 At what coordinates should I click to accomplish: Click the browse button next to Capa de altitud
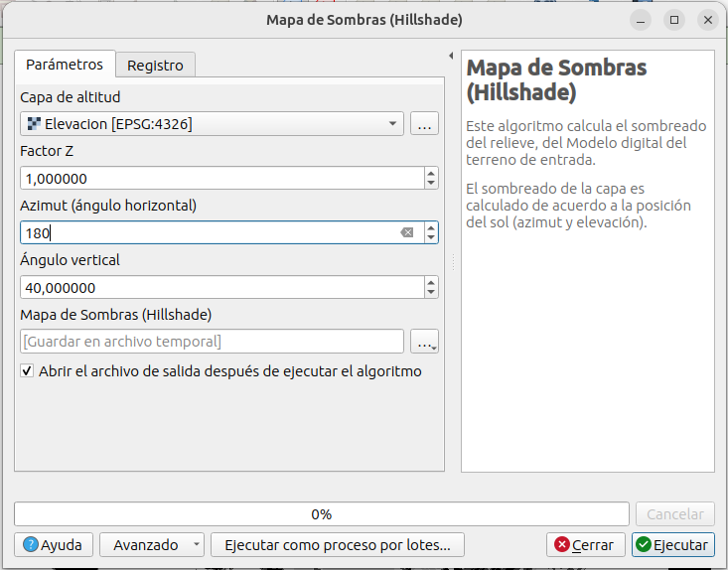424,124
